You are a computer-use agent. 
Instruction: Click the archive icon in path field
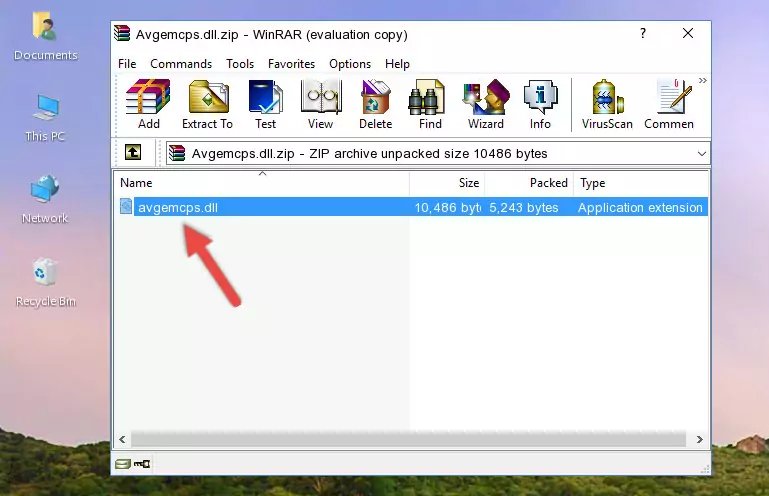pyautogui.click(x=177, y=153)
